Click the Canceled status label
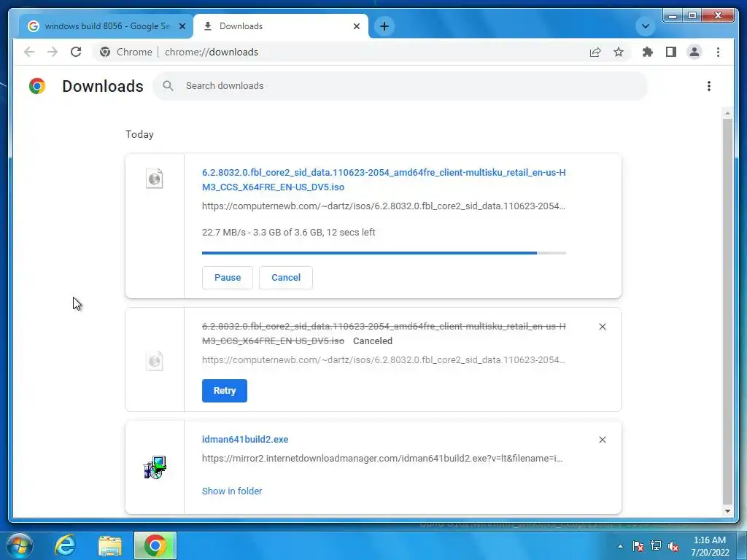This screenshot has width=747, height=560. tap(373, 341)
